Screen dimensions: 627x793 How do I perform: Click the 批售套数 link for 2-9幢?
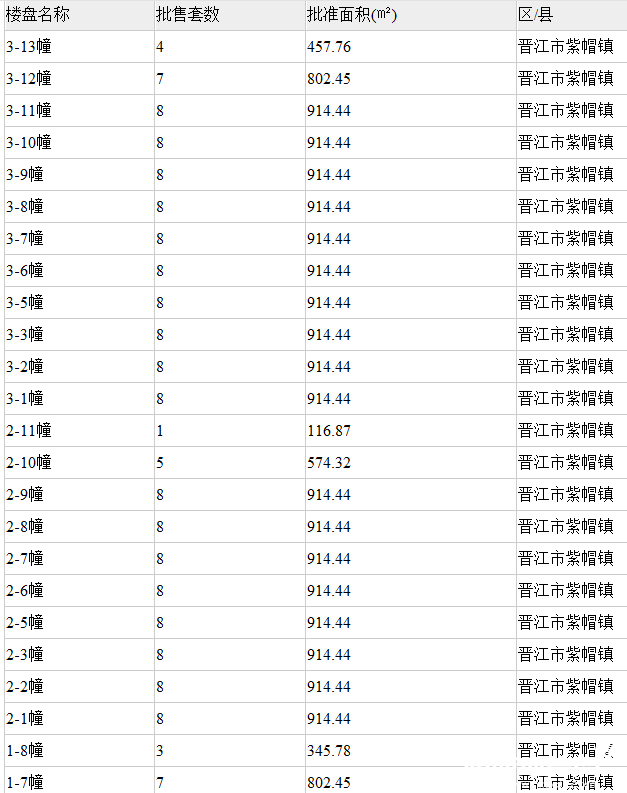coord(160,495)
